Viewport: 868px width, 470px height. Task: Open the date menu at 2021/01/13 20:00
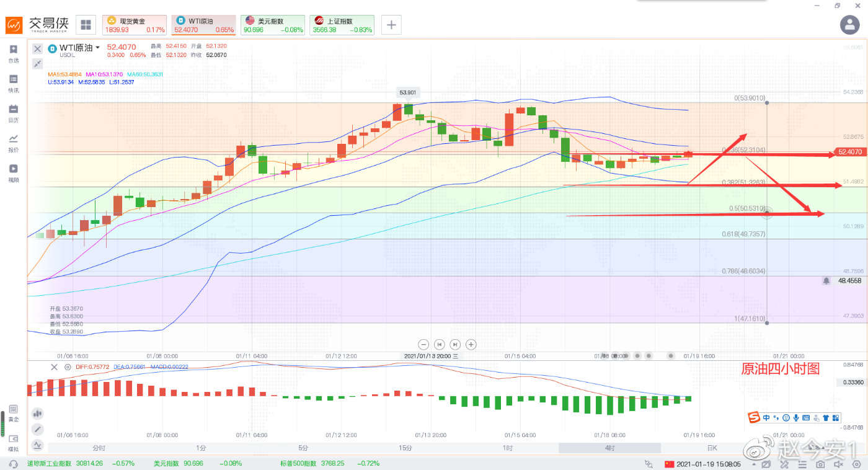coord(432,356)
